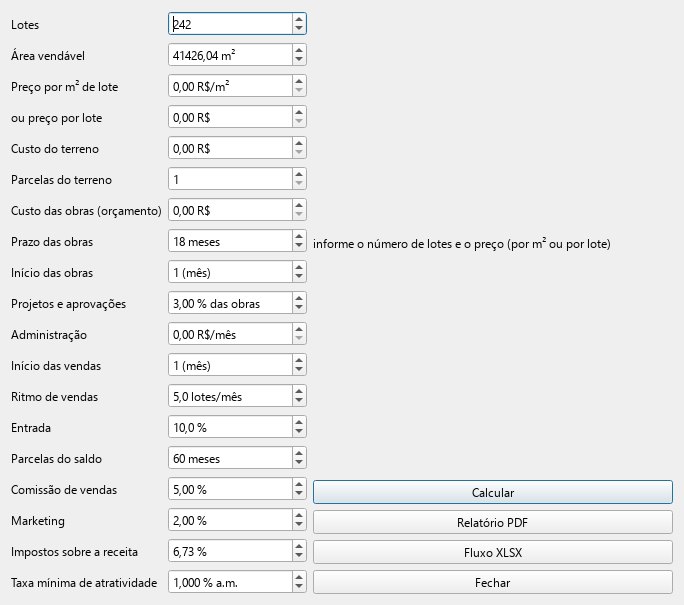684x605 pixels.
Task: Increase Prazo das obras months
Action: (x=299, y=236)
